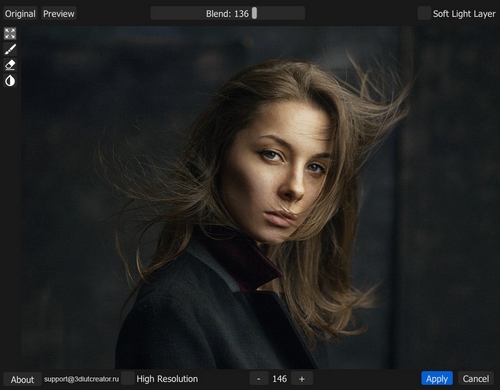The height and width of the screenshot is (390, 500).
Task: Enable the Soft Light Layer checkbox
Action: [x=424, y=13]
